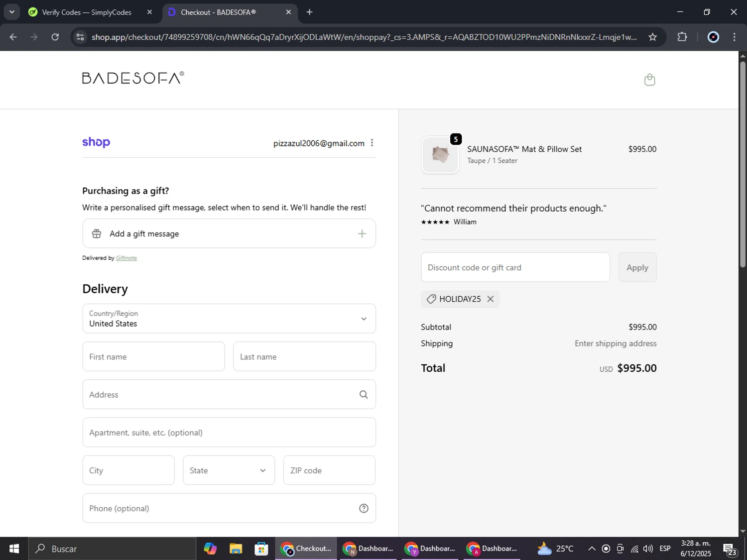Open the browser extensions puzzle icon

point(682,37)
